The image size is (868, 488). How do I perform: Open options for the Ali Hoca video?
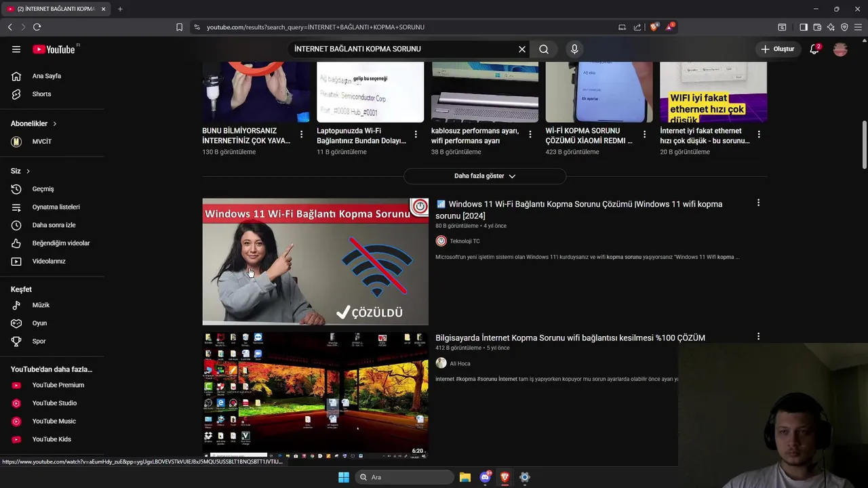click(x=758, y=336)
